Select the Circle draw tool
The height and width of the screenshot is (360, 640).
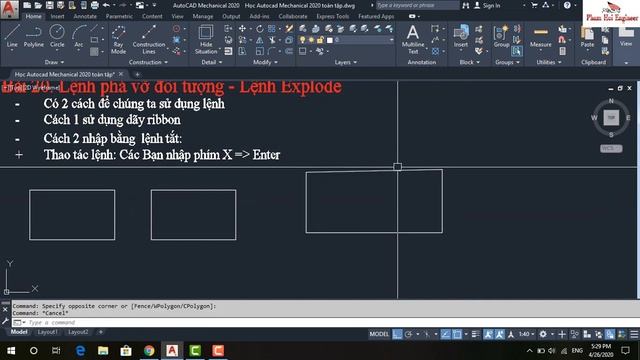57,36
